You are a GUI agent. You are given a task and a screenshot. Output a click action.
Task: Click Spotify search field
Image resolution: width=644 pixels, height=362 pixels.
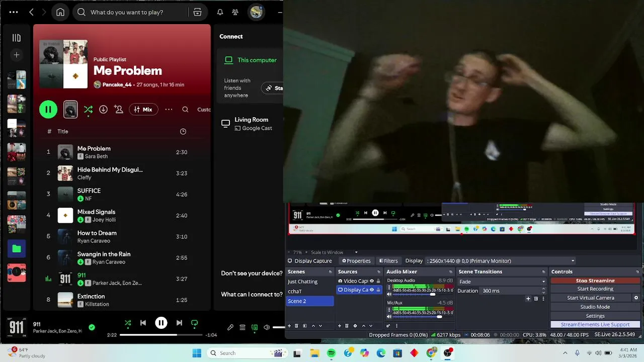click(131, 12)
